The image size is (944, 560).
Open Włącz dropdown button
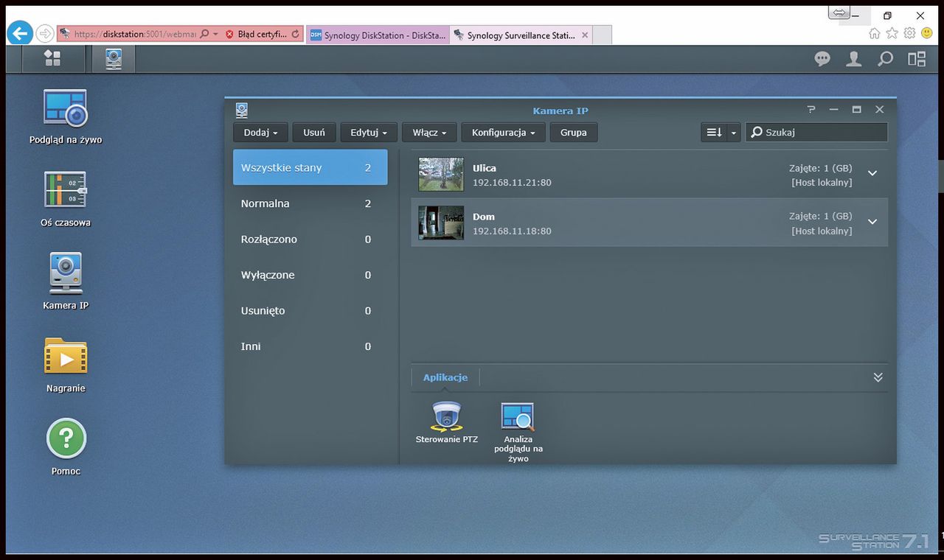[x=429, y=133]
